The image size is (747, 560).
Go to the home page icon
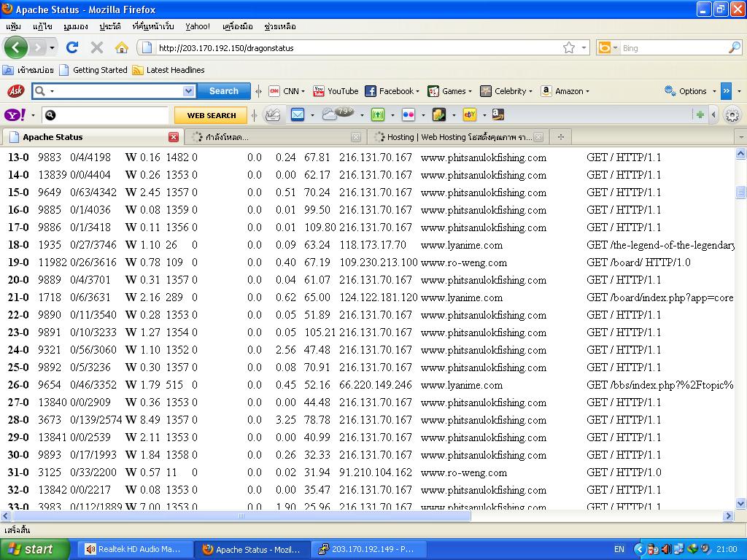(122, 47)
